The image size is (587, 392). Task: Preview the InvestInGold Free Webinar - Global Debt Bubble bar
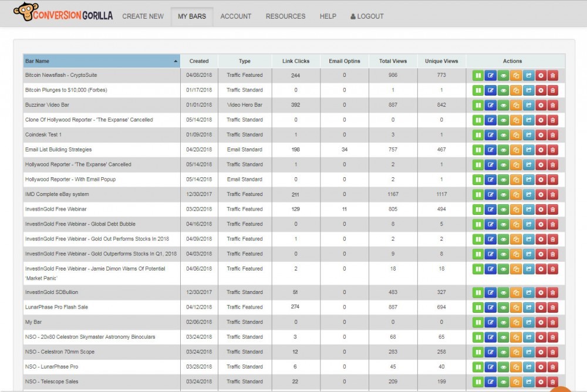(503, 224)
